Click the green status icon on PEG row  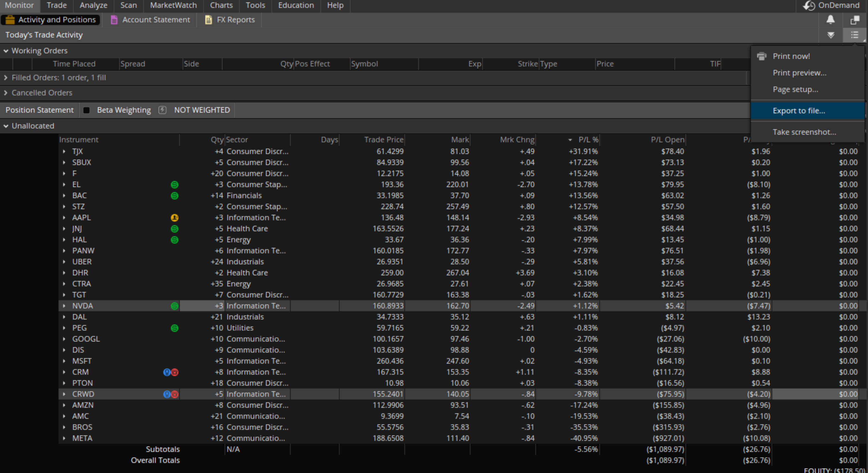coord(174,328)
